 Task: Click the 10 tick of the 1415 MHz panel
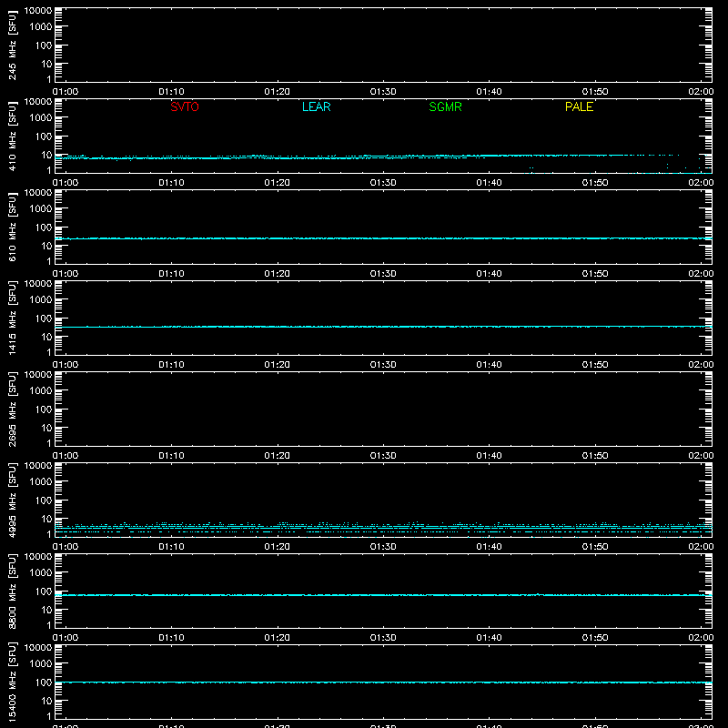click(47, 337)
